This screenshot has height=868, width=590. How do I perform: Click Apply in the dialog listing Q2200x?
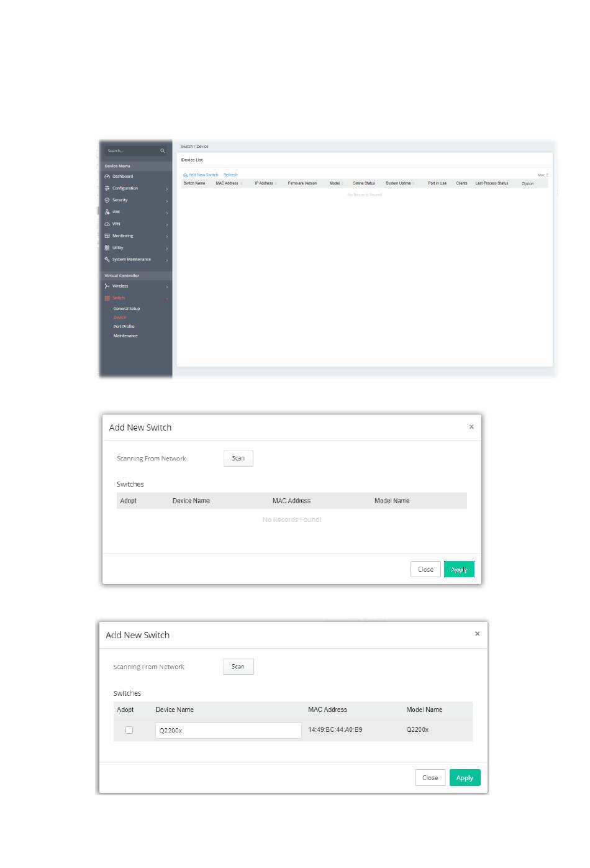click(x=465, y=778)
